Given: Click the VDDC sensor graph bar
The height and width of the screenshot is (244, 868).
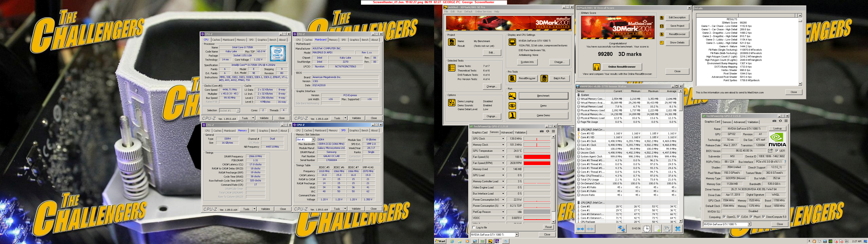Looking at the screenshot, I should click(x=537, y=218).
